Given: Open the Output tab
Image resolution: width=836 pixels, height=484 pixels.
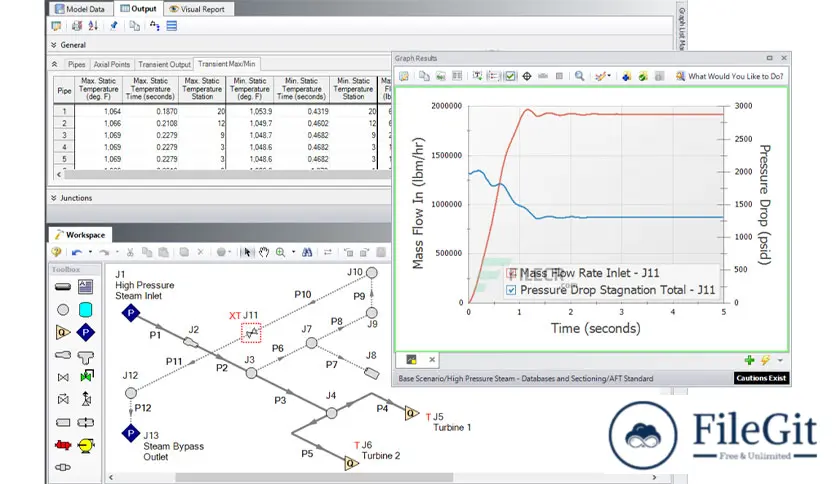Looking at the screenshot, I should [138, 9].
